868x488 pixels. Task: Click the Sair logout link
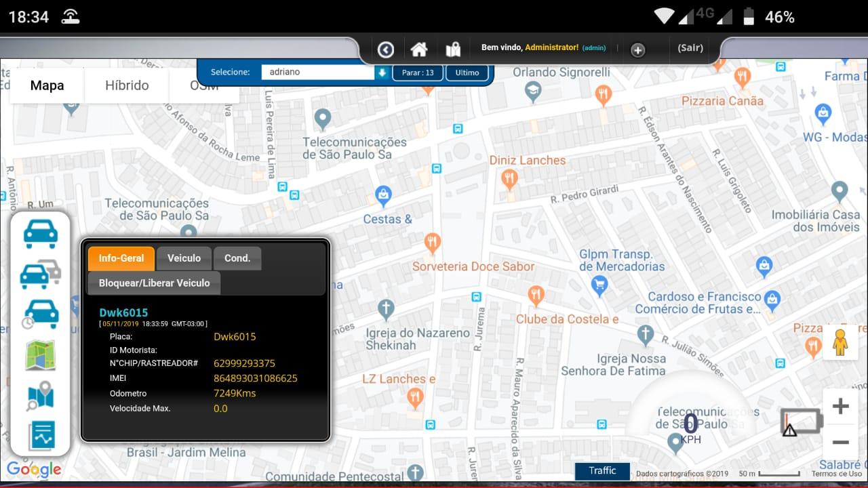690,48
